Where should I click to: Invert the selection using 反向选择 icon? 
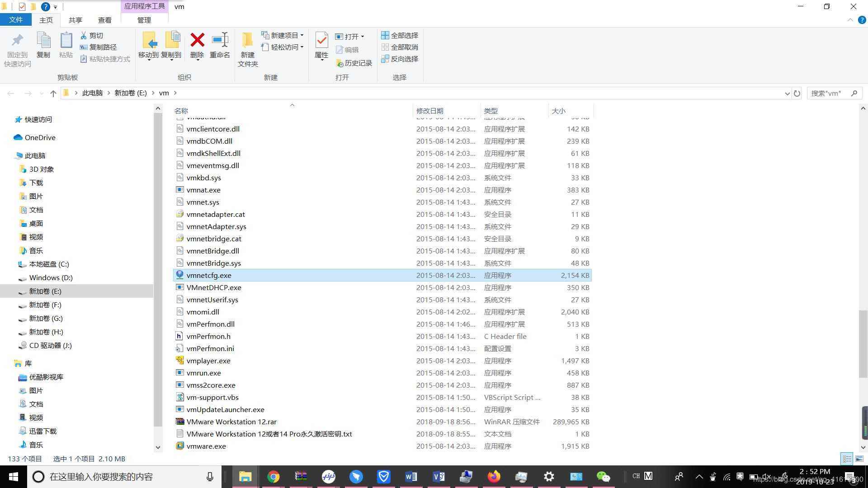pos(400,59)
